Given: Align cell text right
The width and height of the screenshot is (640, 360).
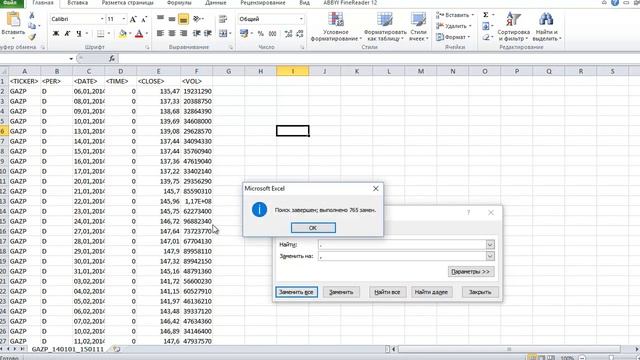Looking at the screenshot, I should [183, 33].
